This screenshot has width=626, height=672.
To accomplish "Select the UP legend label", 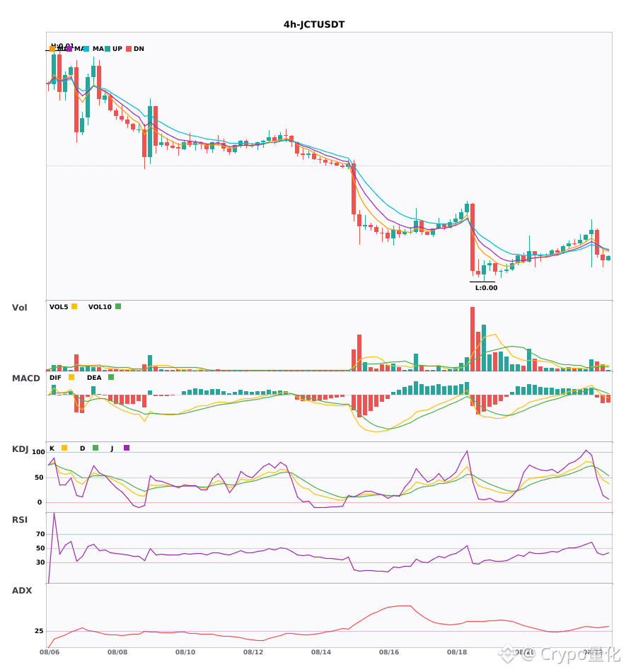I will coord(117,49).
